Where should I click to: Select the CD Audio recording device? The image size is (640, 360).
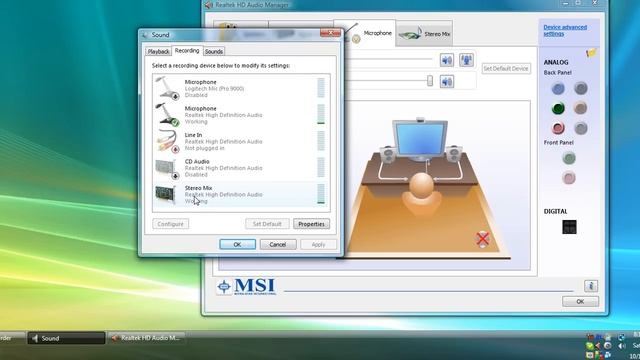(241, 168)
